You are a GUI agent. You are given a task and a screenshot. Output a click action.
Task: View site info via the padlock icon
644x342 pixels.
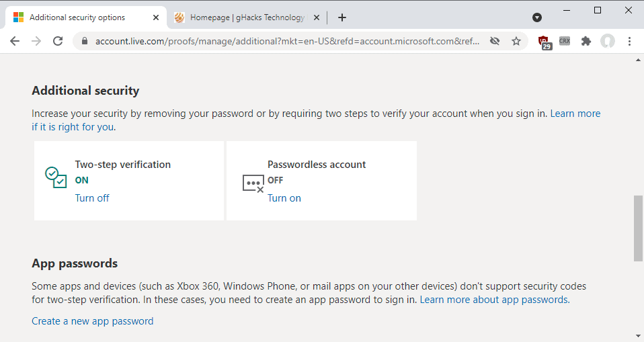tap(85, 41)
